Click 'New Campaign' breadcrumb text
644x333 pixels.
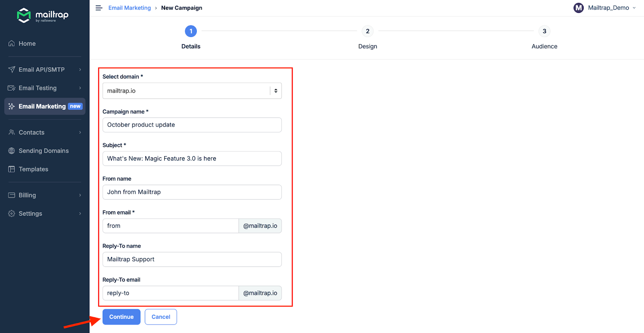click(x=182, y=8)
